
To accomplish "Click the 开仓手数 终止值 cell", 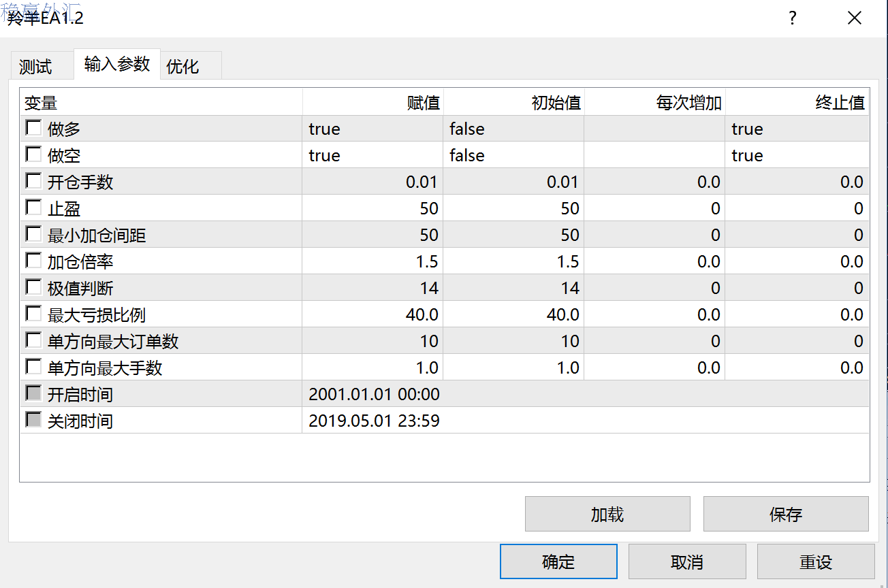I will click(x=797, y=182).
